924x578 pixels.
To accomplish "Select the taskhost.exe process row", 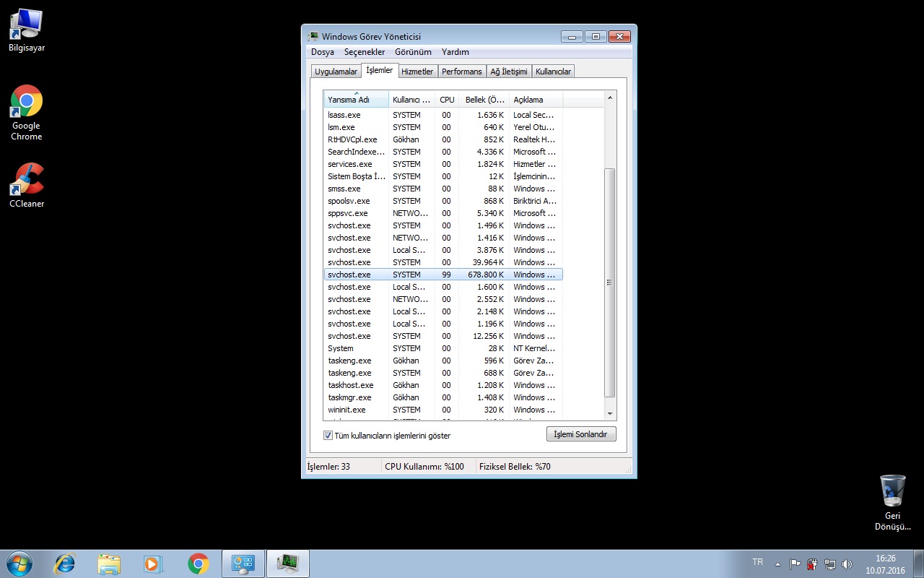I will (x=443, y=385).
